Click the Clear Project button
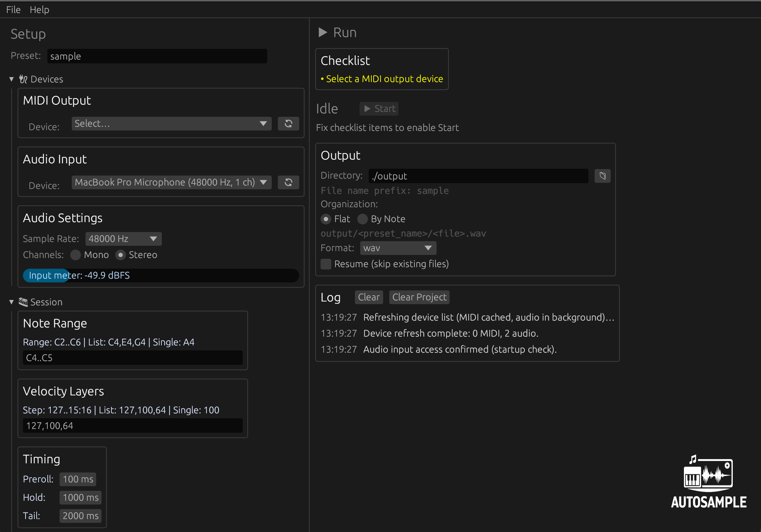Viewport: 761px width, 532px height. pyautogui.click(x=419, y=297)
